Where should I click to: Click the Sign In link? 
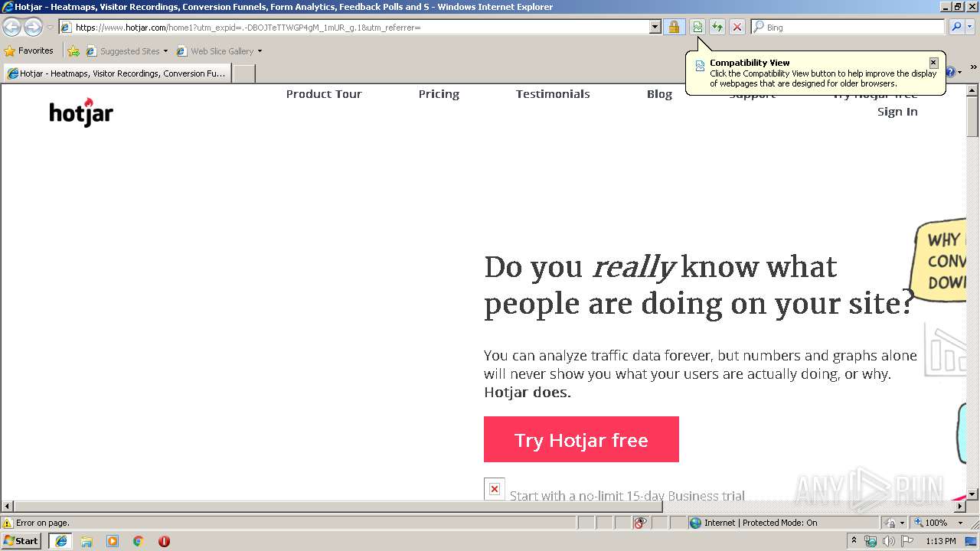(x=897, y=112)
